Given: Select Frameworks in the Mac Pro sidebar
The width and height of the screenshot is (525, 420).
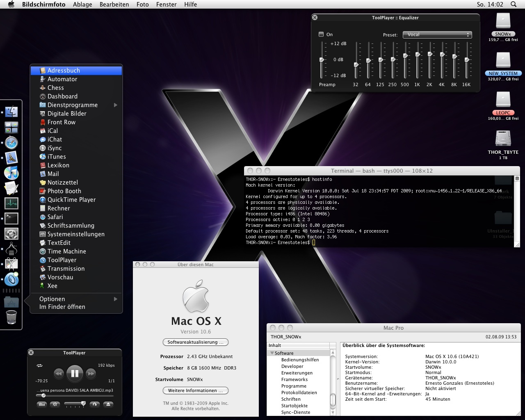Looking at the screenshot, I should click(294, 379).
